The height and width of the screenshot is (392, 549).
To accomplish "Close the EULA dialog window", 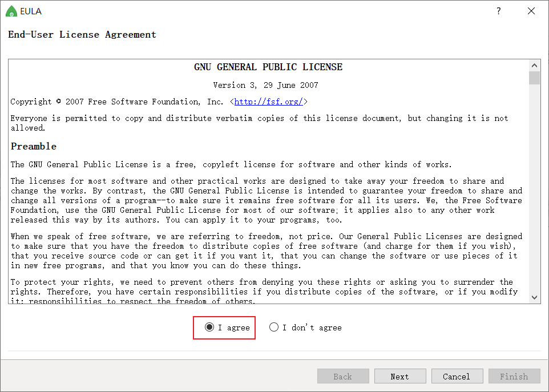I will [x=531, y=11].
